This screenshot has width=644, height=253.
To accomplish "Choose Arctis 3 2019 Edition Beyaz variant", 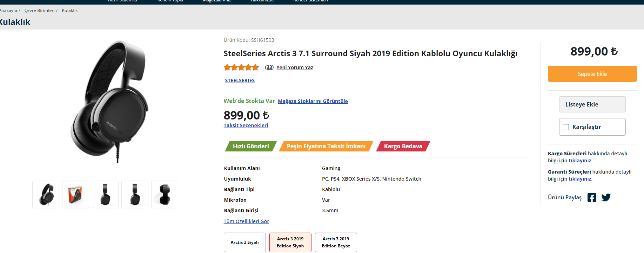I will 336,242.
